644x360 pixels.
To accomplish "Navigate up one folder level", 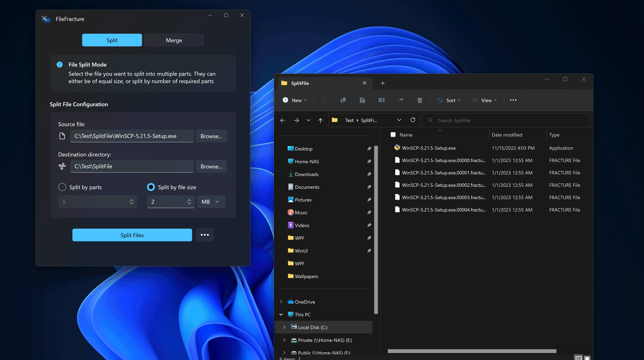I will 321,120.
